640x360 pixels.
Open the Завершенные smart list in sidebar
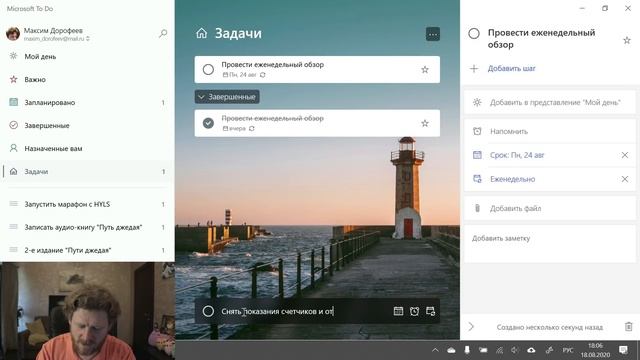coord(88,125)
